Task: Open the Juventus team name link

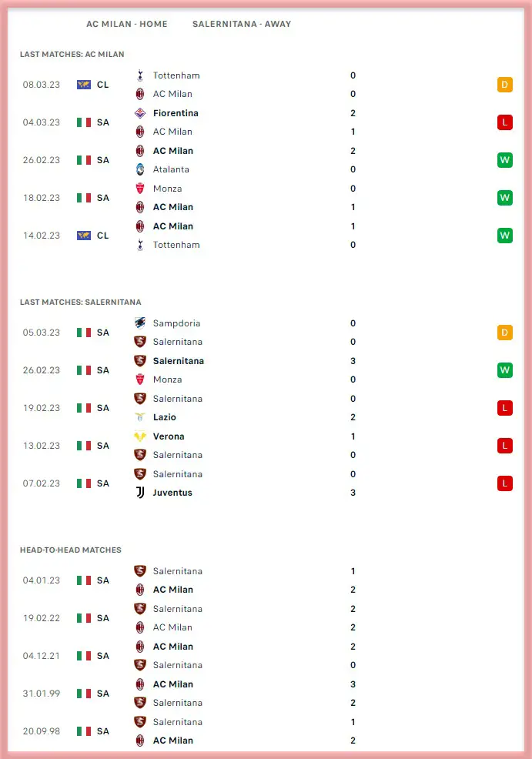Action: click(x=172, y=493)
